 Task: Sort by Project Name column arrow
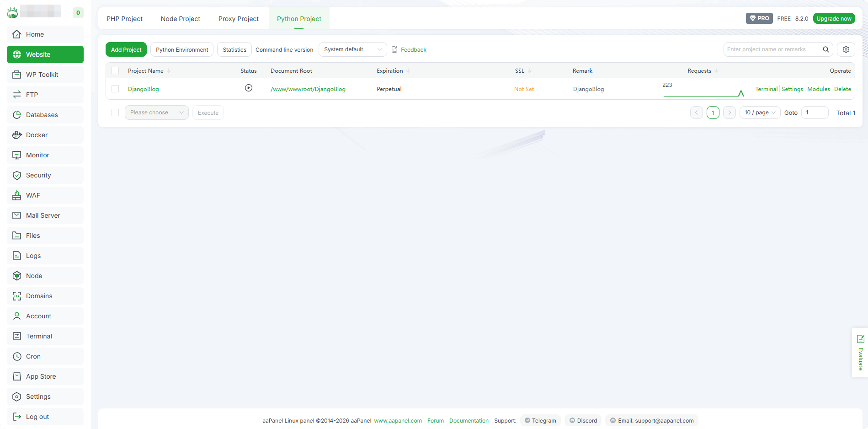169,71
